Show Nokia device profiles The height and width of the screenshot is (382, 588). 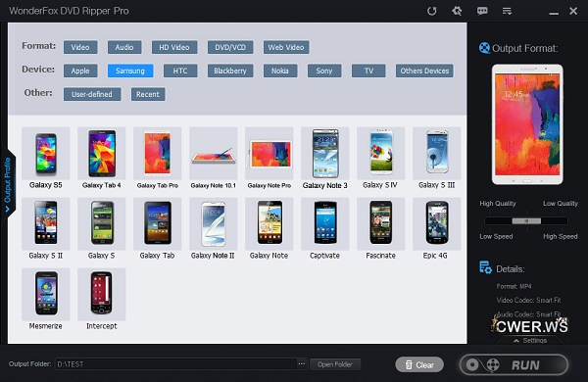[x=280, y=71]
